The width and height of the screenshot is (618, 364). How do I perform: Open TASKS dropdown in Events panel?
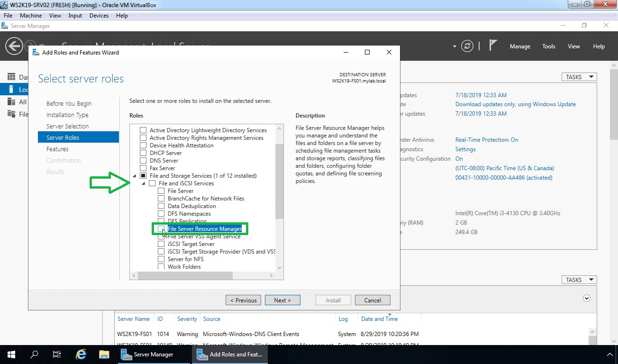pyautogui.click(x=579, y=280)
